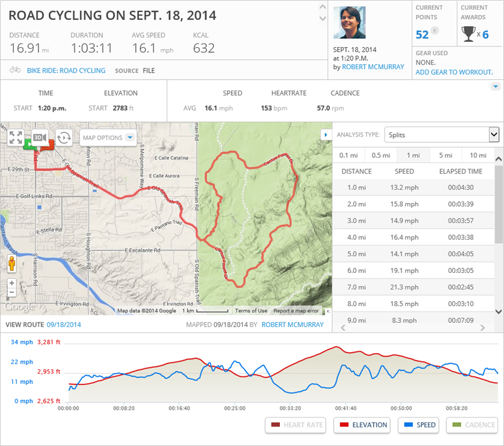This screenshot has height=446, width=504.
Task: Open the Bike Ride: Road Cycling link
Action: click(66, 70)
